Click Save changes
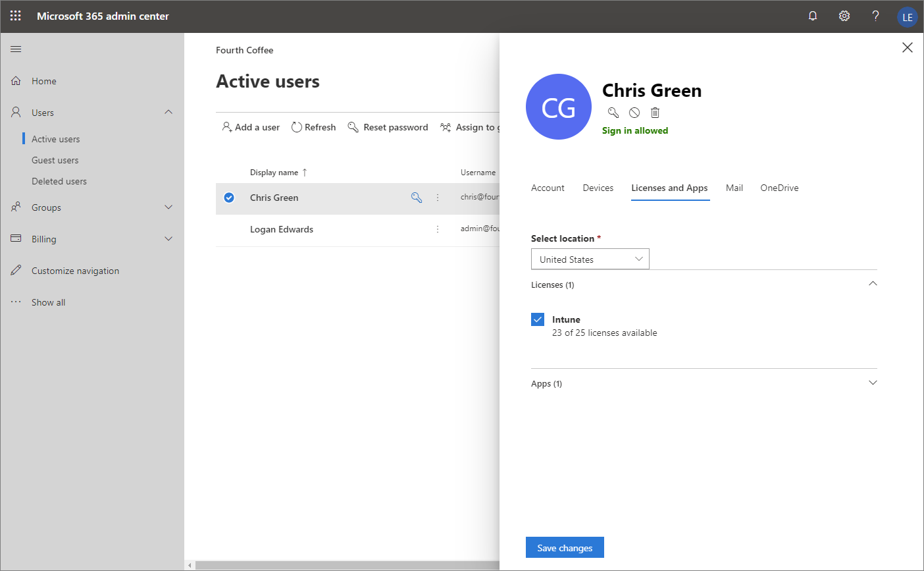The image size is (924, 571). pos(565,548)
